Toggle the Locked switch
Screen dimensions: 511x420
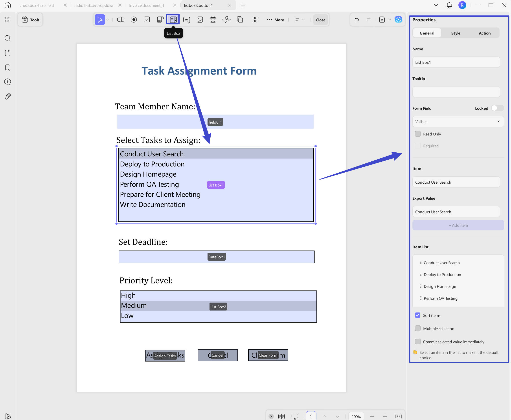pyautogui.click(x=497, y=108)
